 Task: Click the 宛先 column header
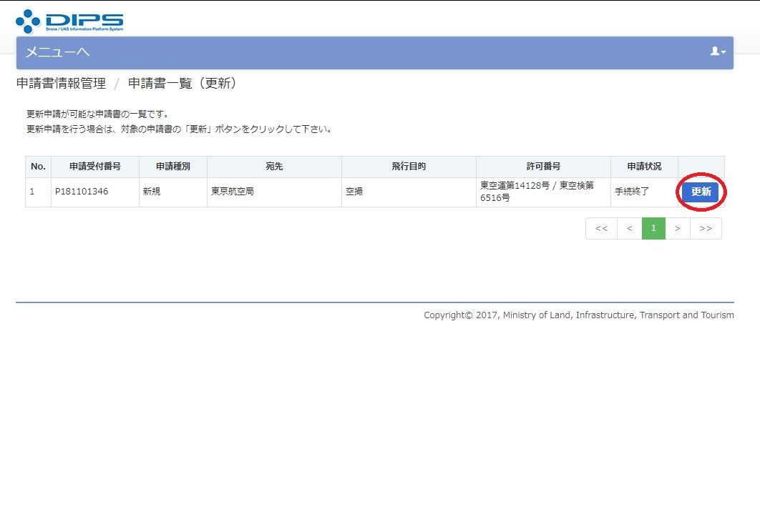tap(274, 167)
